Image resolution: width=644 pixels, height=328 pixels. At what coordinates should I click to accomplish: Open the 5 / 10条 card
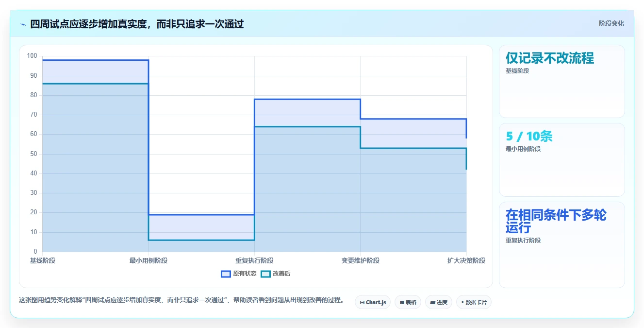click(561, 159)
